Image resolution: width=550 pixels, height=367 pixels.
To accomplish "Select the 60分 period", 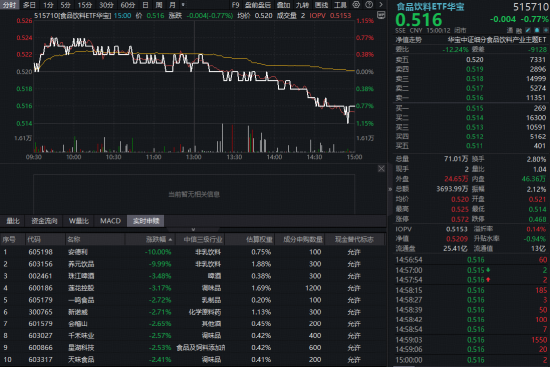I will (x=128, y=5).
